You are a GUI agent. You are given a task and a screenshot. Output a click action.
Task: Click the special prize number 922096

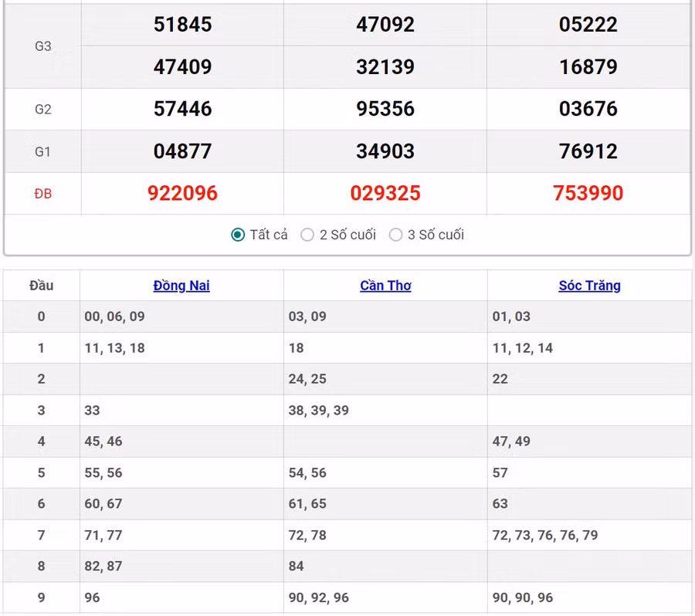(x=182, y=193)
